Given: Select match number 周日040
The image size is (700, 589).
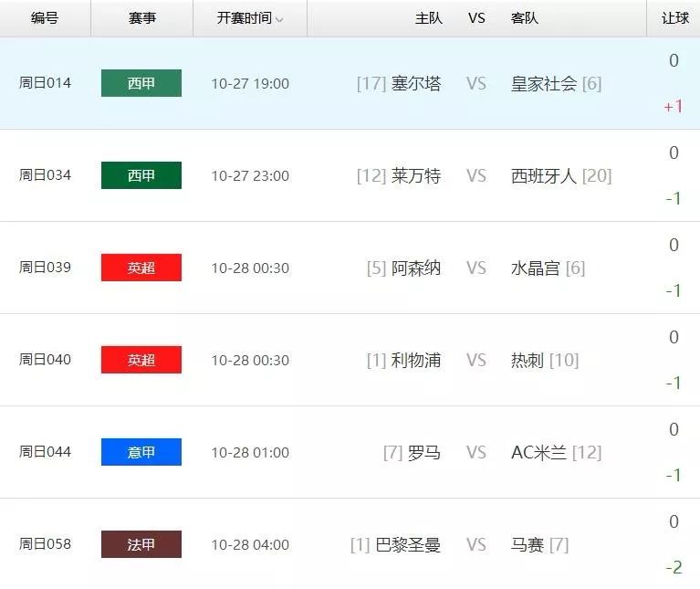Looking at the screenshot, I should coord(45,360).
